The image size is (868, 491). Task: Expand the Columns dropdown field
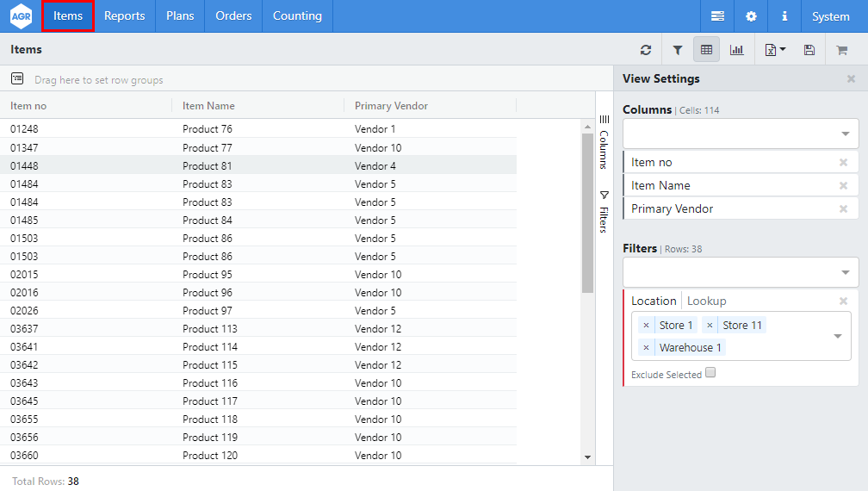[846, 134]
